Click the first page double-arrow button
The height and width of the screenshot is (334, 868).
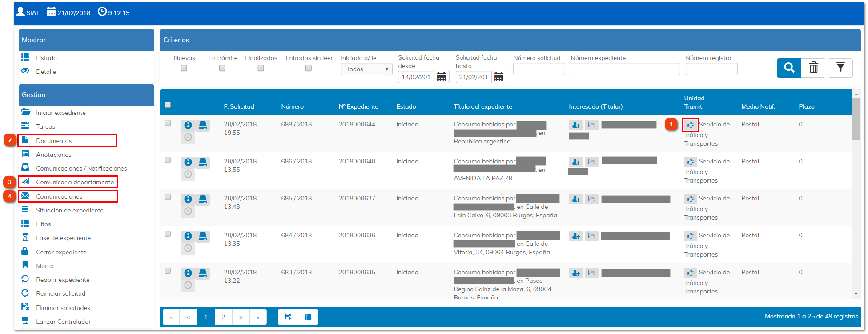pyautogui.click(x=171, y=317)
